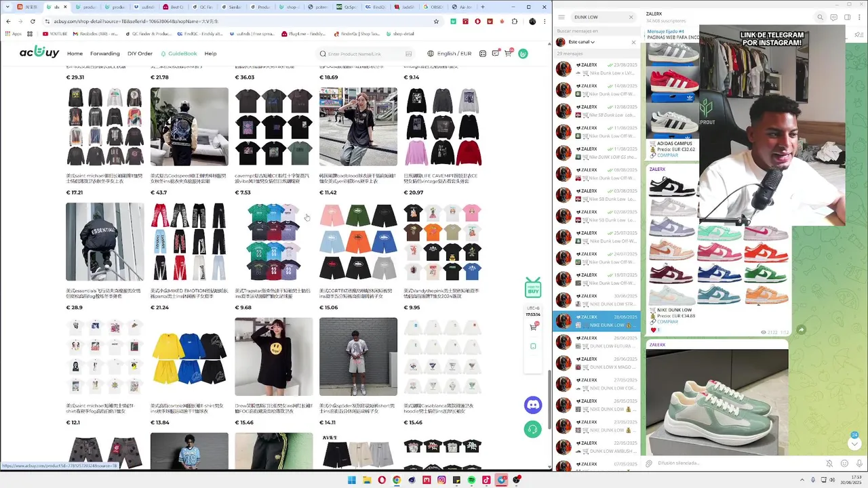Toggle the Telegram right sidebar panel
This screenshot has width=868, height=488.
click(x=847, y=17)
